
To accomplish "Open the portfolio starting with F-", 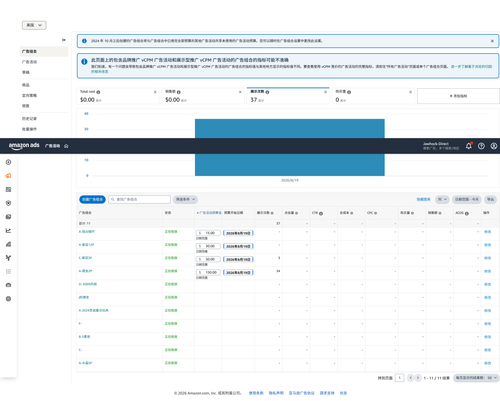I will (x=80, y=323).
